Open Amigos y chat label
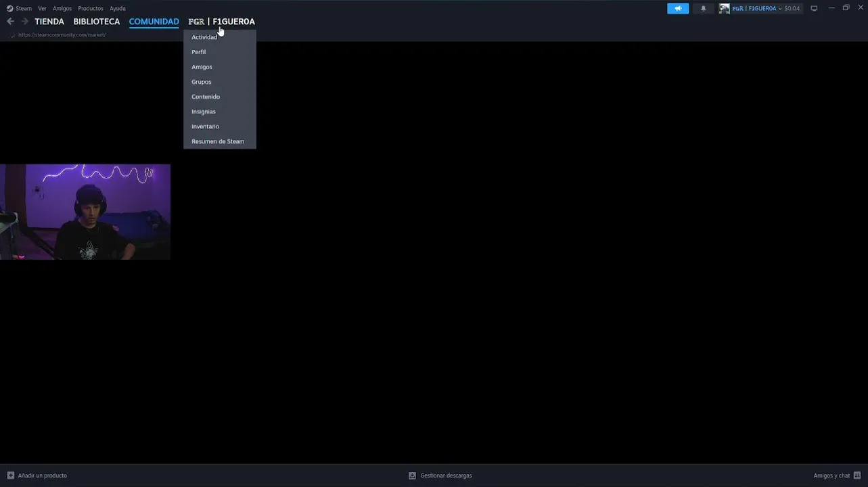 point(831,476)
